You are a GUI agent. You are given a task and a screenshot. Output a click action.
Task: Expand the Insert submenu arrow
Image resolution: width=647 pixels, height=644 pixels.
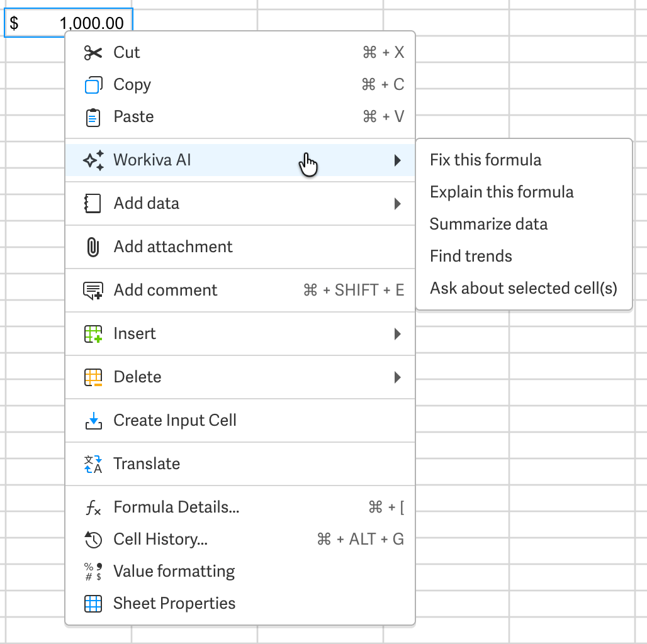tap(397, 334)
